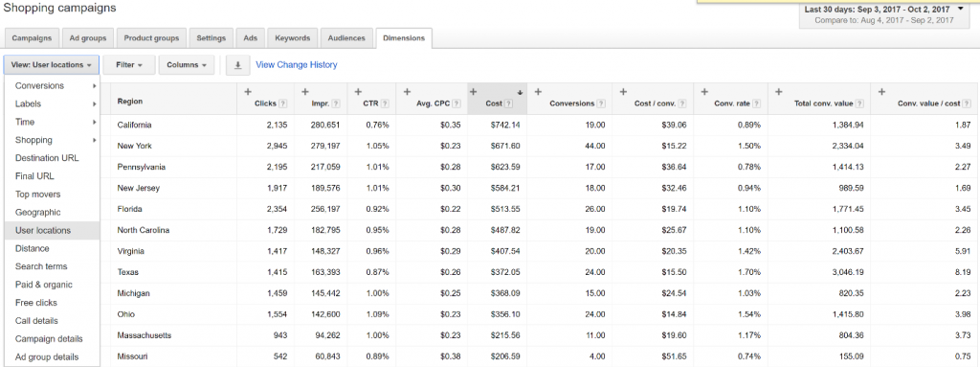
Task: Switch to the Audiences tab
Action: (x=346, y=38)
